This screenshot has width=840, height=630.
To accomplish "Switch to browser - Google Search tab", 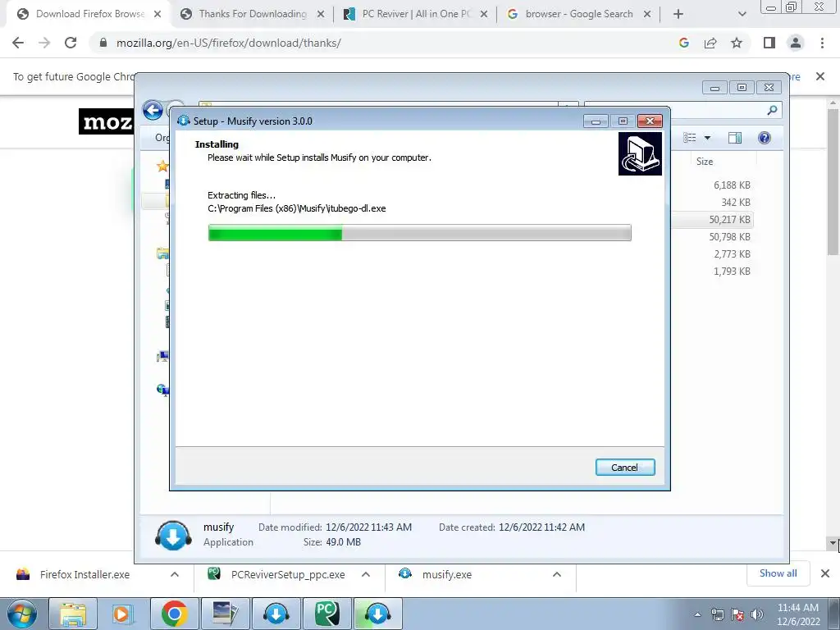I will (578, 14).
